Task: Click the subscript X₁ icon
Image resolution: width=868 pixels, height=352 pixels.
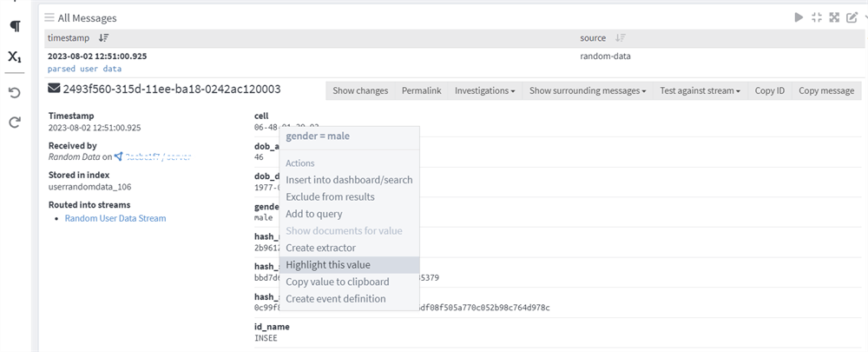Action: coord(14,57)
